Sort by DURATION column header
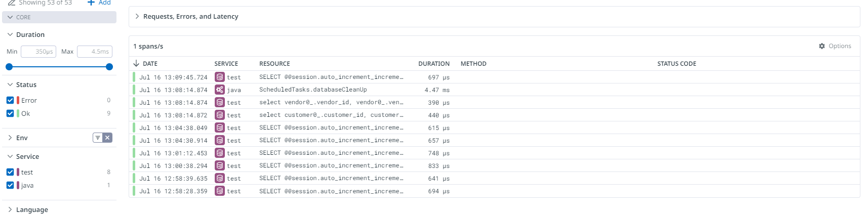868x214 pixels. pos(433,64)
